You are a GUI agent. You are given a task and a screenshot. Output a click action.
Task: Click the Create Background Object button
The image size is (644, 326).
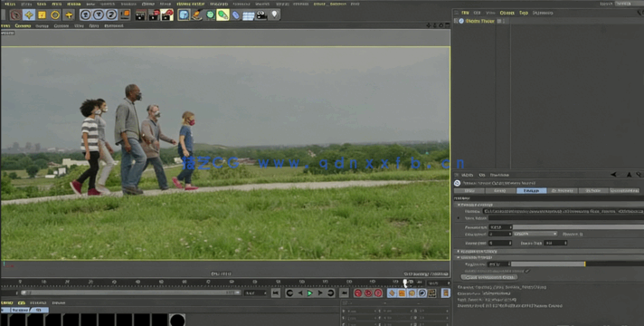[x=488, y=277]
